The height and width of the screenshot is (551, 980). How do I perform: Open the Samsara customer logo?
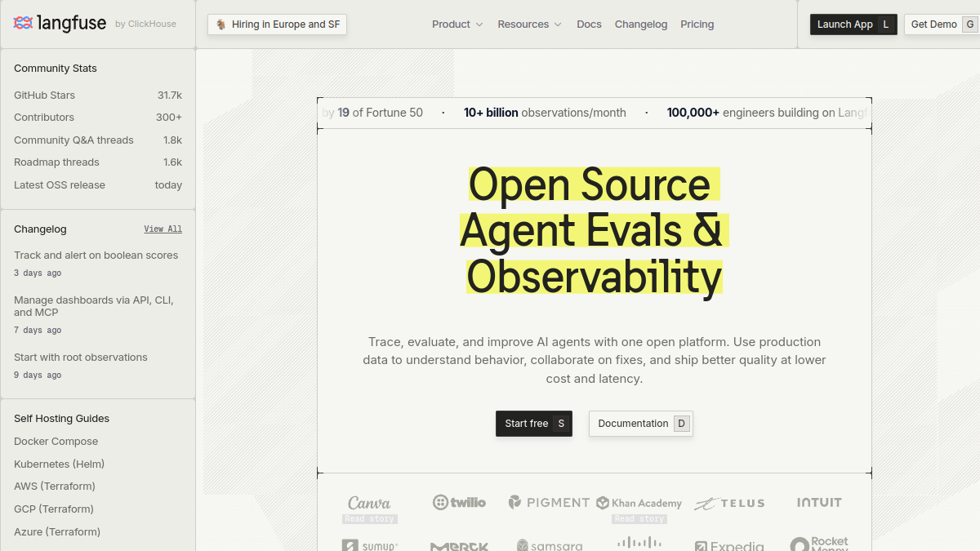pos(549,545)
